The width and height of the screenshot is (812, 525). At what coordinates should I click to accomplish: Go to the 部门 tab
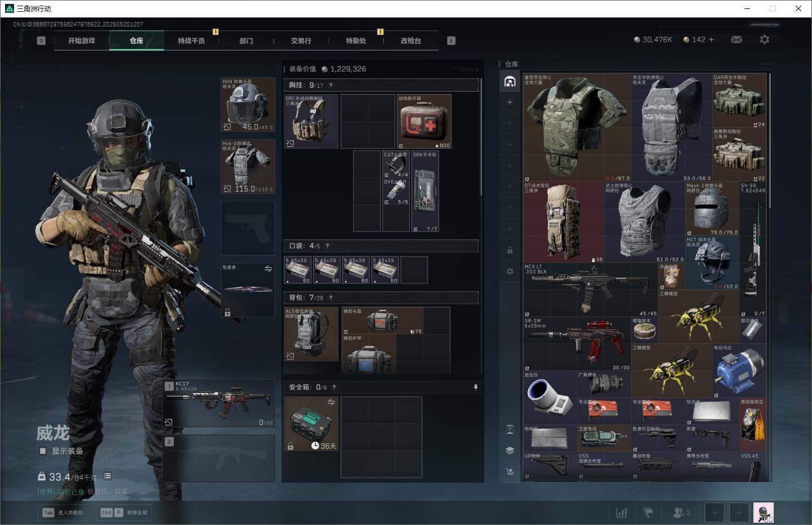[x=246, y=41]
